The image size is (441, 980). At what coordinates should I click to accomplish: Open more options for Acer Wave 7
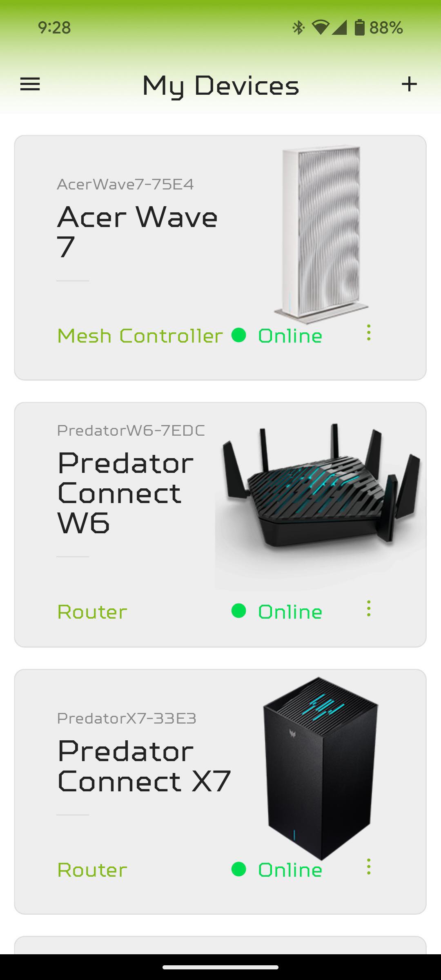pyautogui.click(x=369, y=333)
